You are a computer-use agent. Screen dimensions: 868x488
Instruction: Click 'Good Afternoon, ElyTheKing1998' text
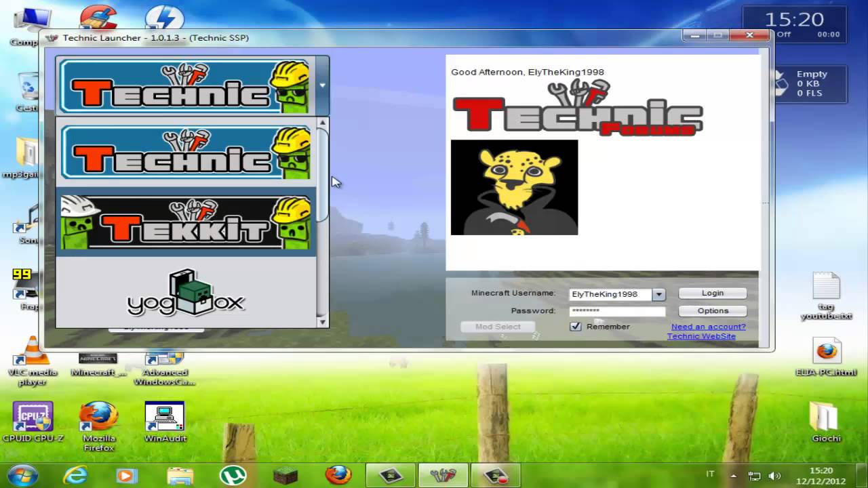(x=527, y=72)
